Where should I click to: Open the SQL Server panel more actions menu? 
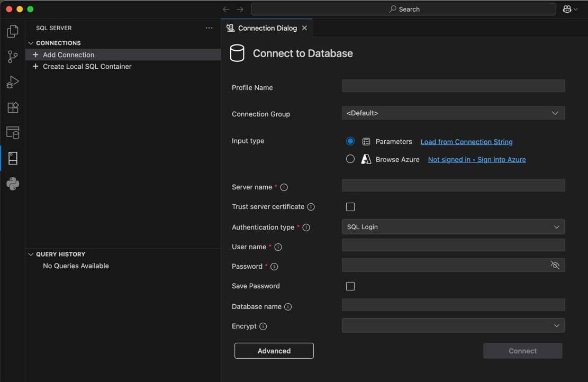[209, 28]
